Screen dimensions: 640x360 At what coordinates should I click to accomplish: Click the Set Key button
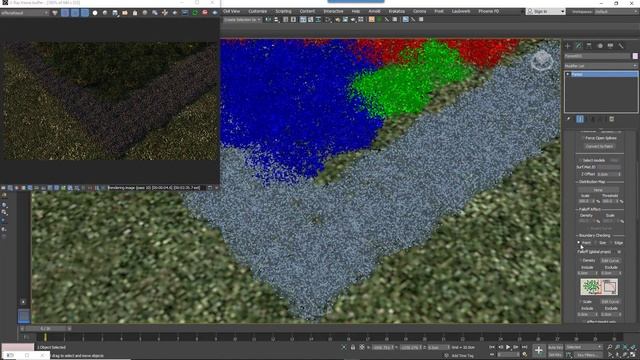coord(555,355)
